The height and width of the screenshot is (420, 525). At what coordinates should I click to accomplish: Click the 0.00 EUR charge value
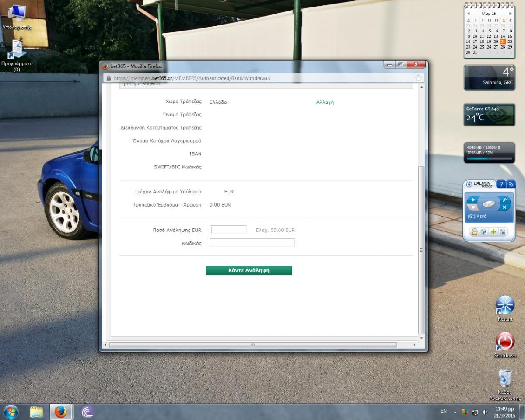click(x=220, y=204)
